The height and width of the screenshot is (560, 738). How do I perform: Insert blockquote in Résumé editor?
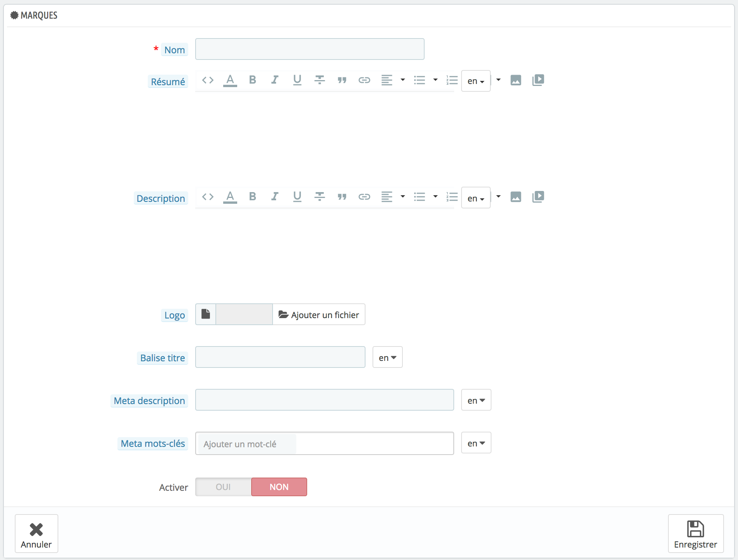coord(342,80)
